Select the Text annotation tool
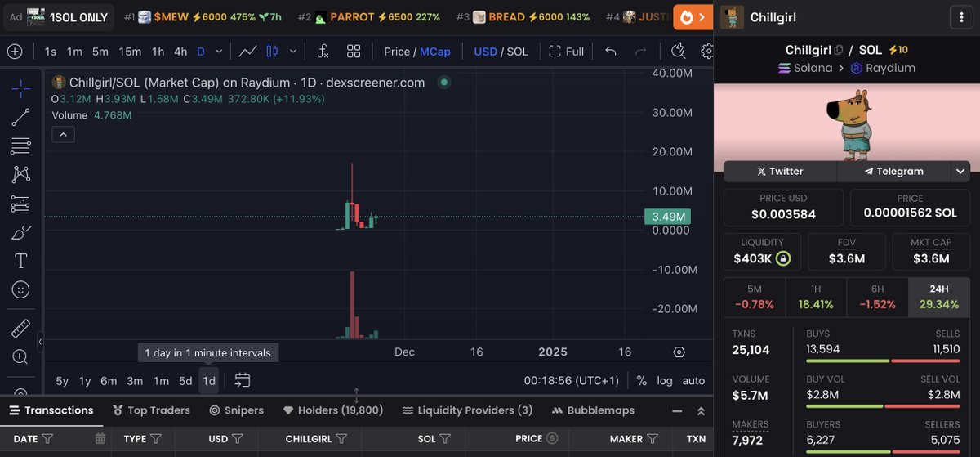Screen dimensions: 980x457 tap(21, 261)
